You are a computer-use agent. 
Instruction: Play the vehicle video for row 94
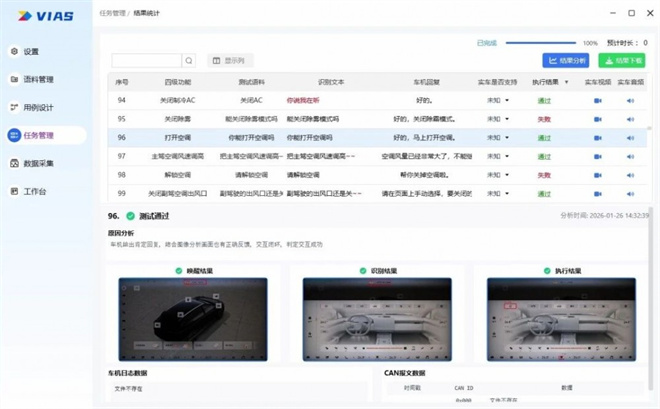tap(597, 100)
